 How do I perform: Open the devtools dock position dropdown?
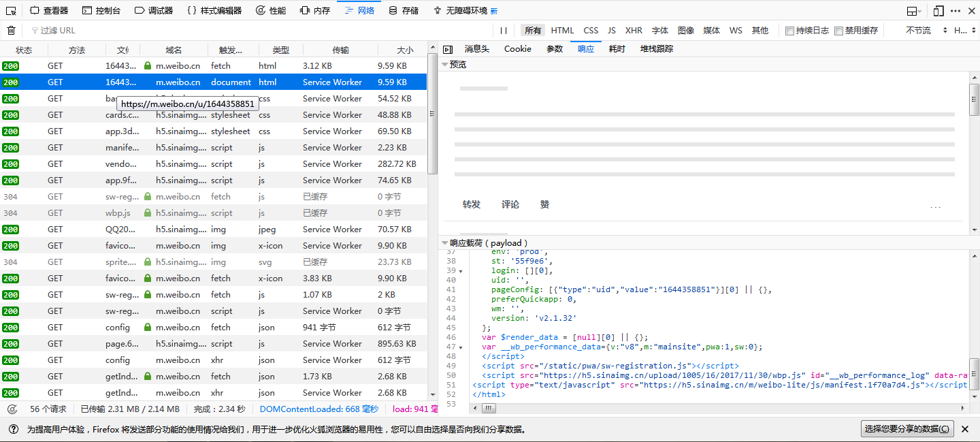[x=915, y=11]
